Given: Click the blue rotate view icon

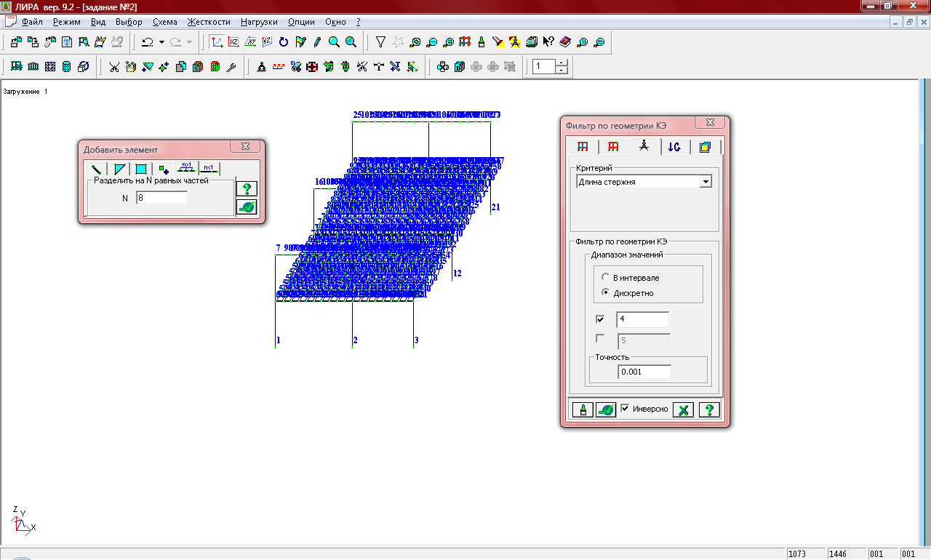Looking at the screenshot, I should 284,42.
